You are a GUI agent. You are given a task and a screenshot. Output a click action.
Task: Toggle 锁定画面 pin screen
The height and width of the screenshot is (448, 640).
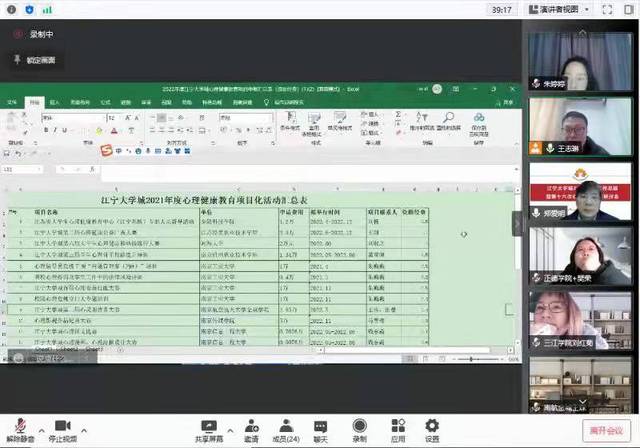tap(34, 60)
